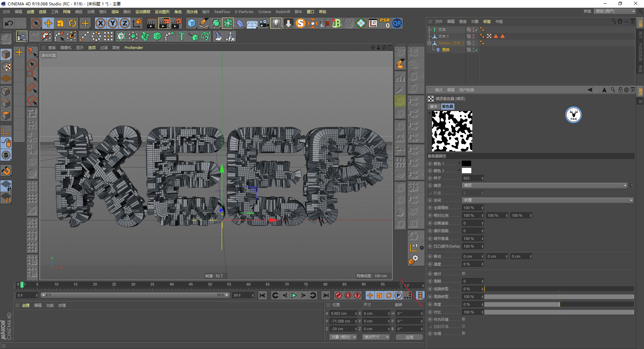The image size is (644, 349).
Task: Toggle enable checkmark for 置换 object
Action: (x=476, y=50)
